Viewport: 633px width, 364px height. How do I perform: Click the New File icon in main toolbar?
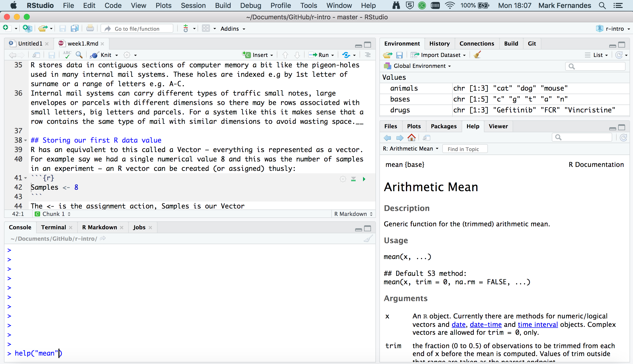coord(6,28)
